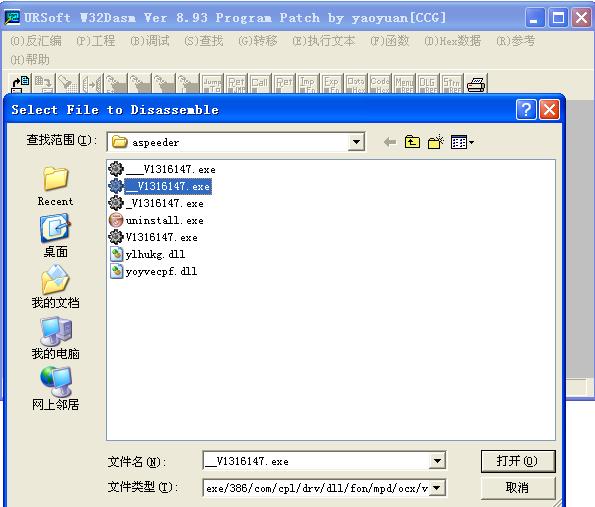
Task: Click the Code Hex toolbar button
Action: point(380,83)
